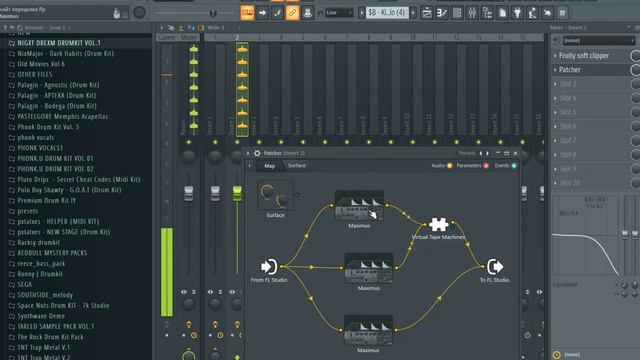Open the mixer Wide 3 layout menu
The width and height of the screenshot is (640, 360).
tap(216, 28)
